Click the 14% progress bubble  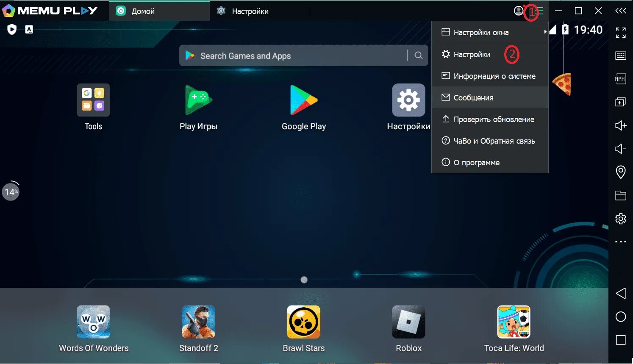tap(11, 192)
